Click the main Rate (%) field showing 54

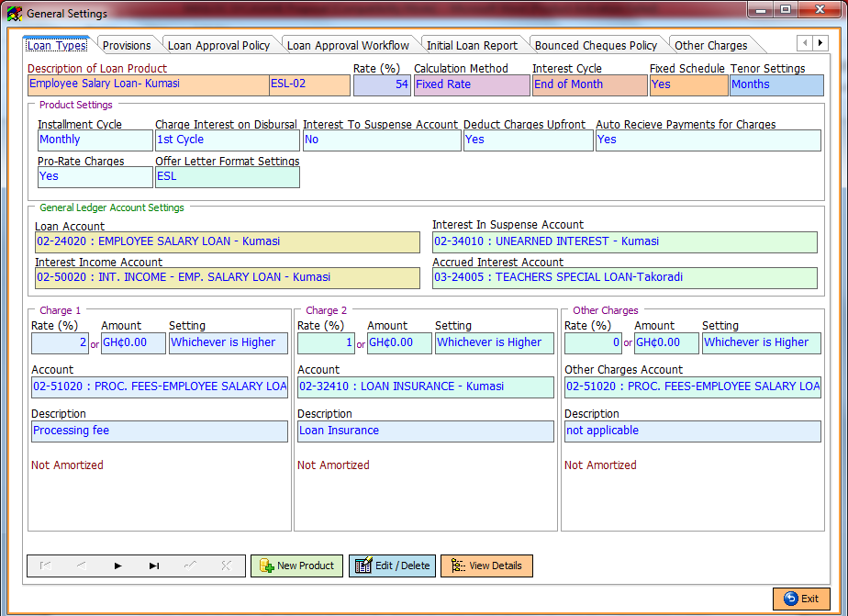click(x=382, y=85)
